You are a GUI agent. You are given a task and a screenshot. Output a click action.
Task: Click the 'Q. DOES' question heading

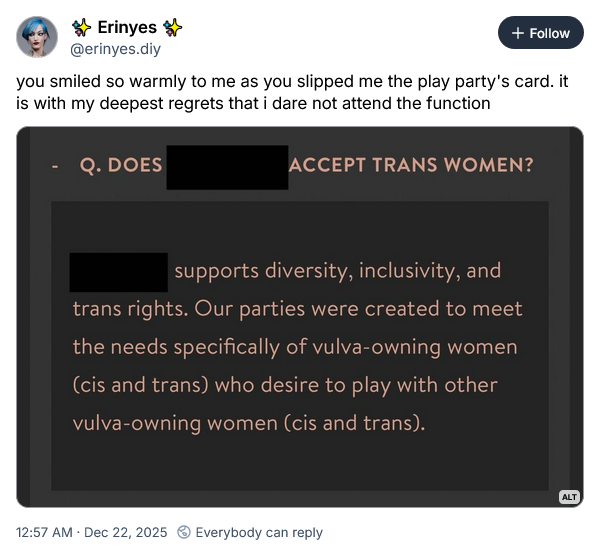(x=120, y=166)
